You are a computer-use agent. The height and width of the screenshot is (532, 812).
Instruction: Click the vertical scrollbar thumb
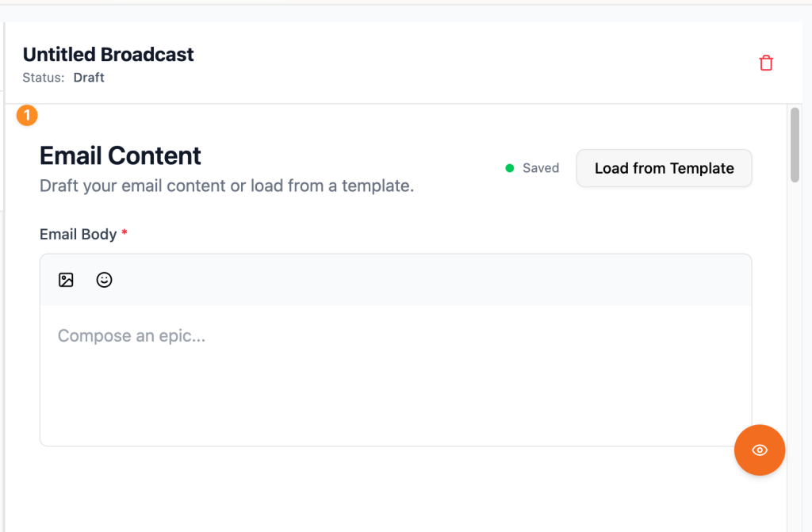(795, 145)
